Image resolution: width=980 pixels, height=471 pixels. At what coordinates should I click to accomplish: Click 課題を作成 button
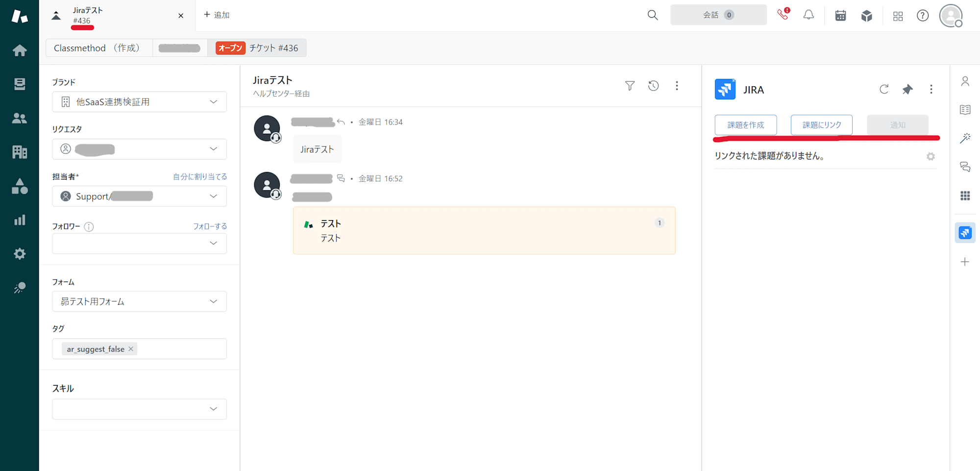[746, 125]
